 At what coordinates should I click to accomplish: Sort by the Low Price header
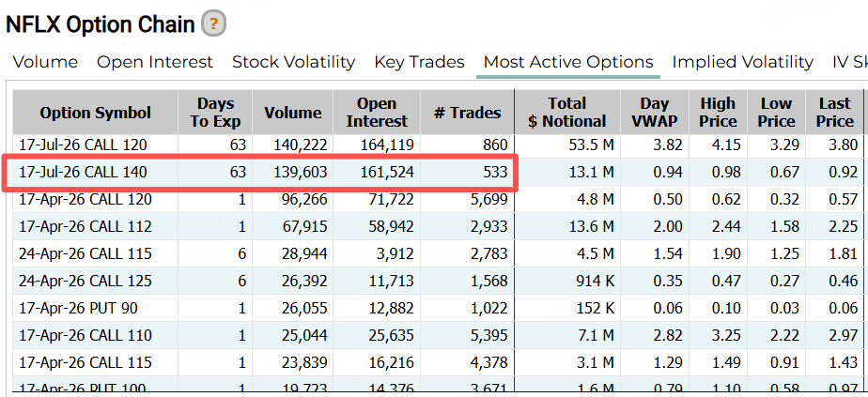point(776,113)
